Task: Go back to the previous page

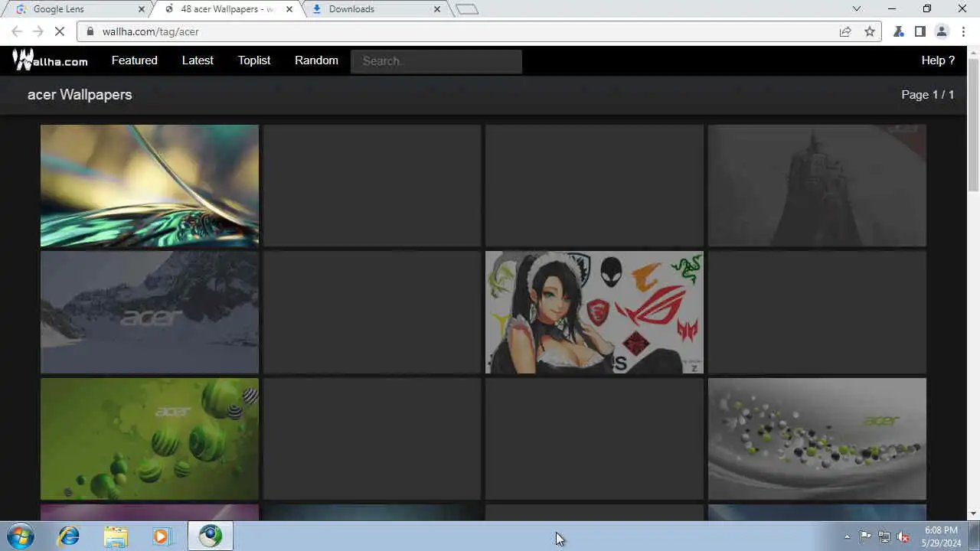Action: tap(17, 31)
